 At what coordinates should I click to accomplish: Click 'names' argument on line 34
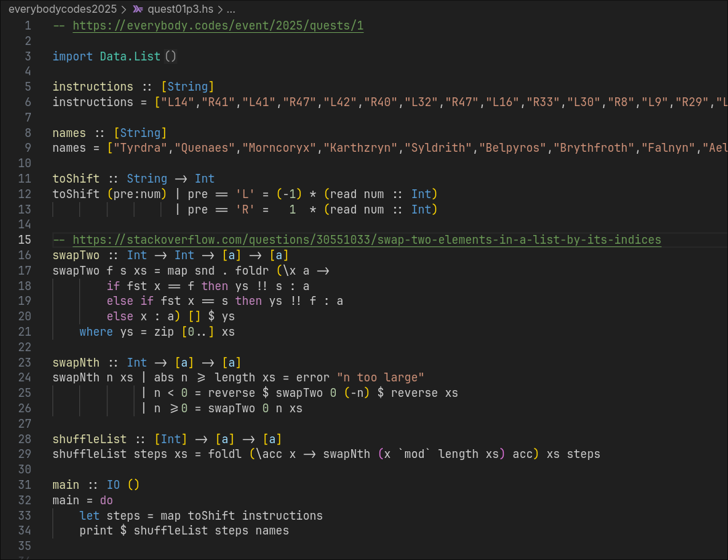point(272,530)
